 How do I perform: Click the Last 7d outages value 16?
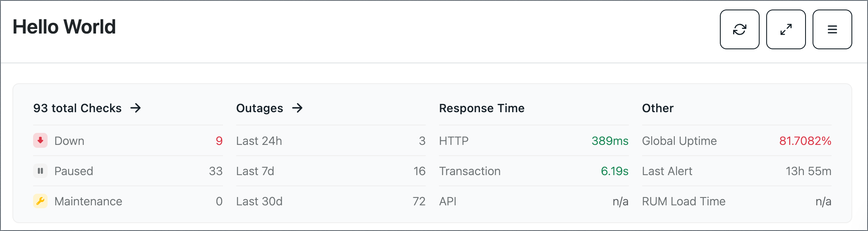420,171
